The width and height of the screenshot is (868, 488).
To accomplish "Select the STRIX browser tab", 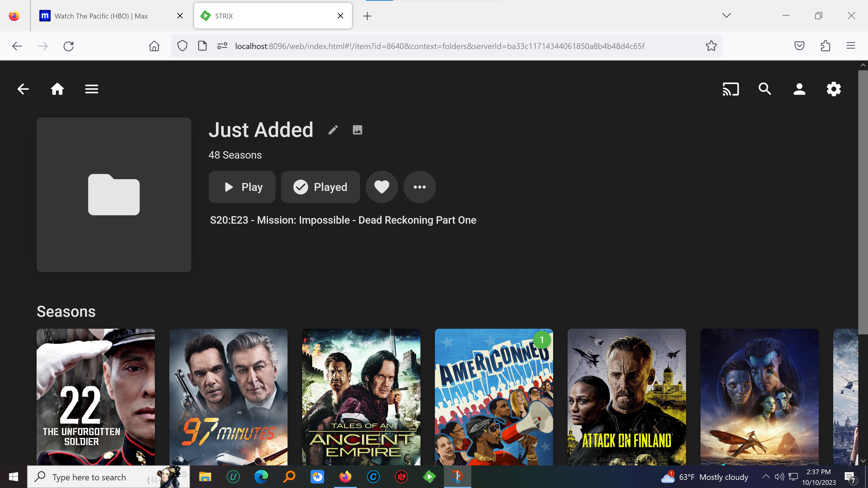I will [x=266, y=16].
